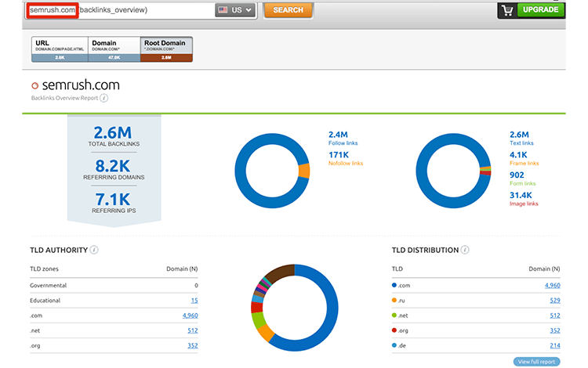Click the 902 Form links value

click(x=517, y=175)
